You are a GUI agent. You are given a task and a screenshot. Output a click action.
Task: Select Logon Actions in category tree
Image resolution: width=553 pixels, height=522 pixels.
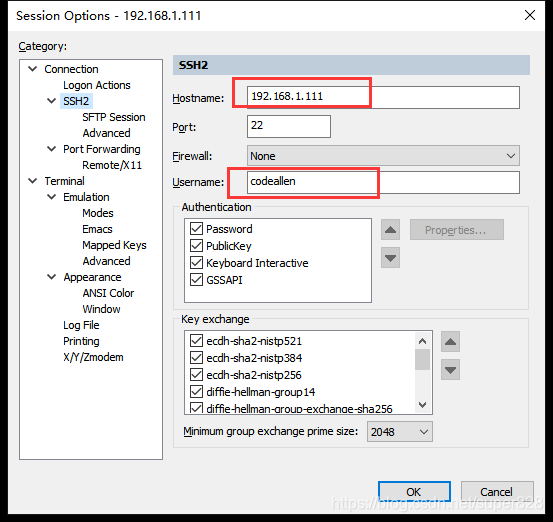coord(97,85)
